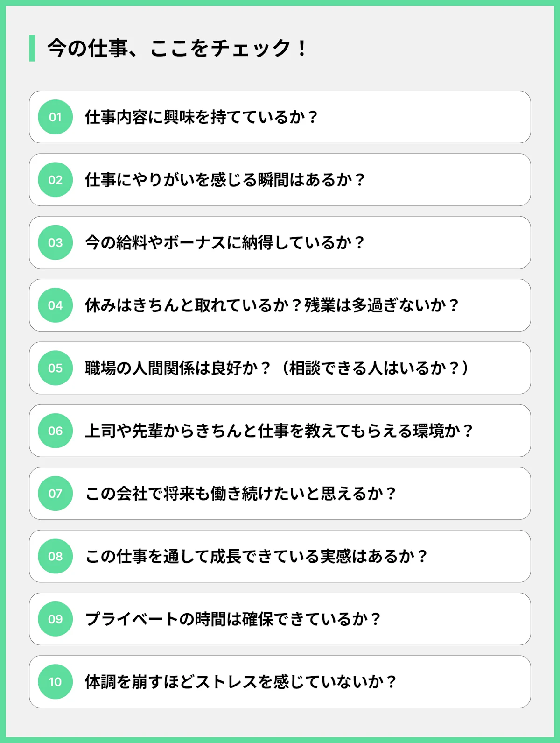
Task: Click the 成長できている実感 question text
Action: 256,556
